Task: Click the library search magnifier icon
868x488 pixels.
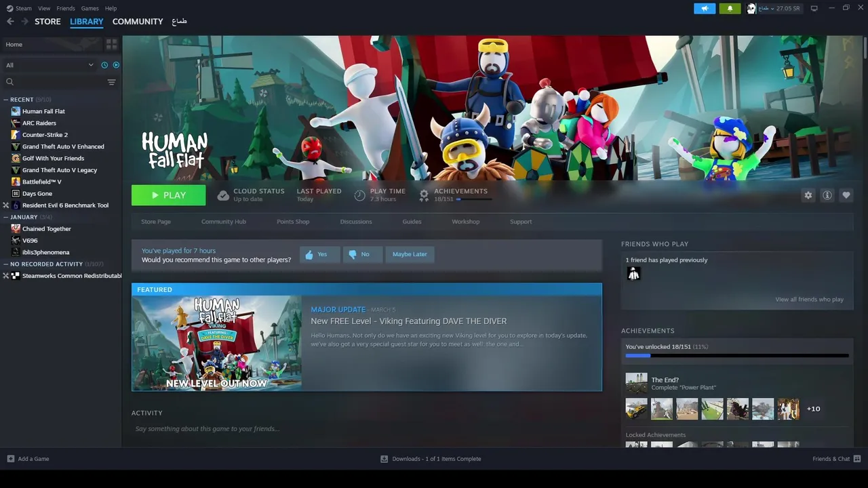Action: tap(9, 82)
